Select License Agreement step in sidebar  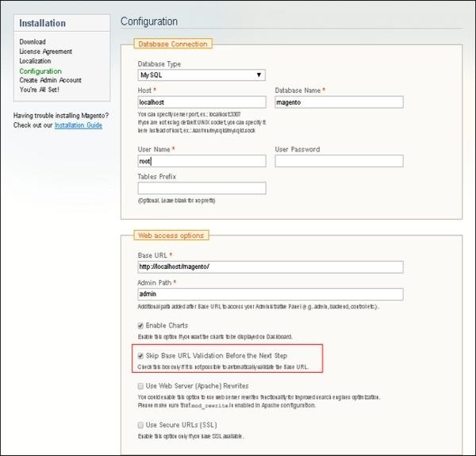pyautogui.click(x=45, y=52)
